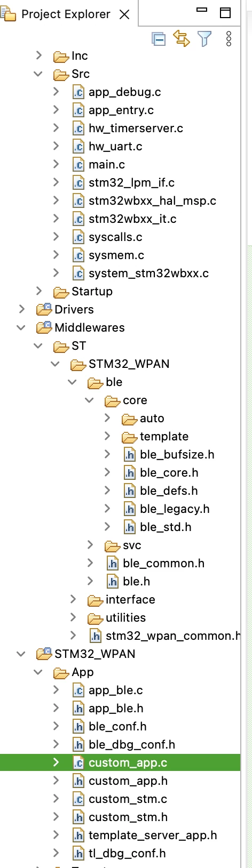Click the Middlewares folder icon
The width and height of the screenshot is (252, 868).
[44, 328]
